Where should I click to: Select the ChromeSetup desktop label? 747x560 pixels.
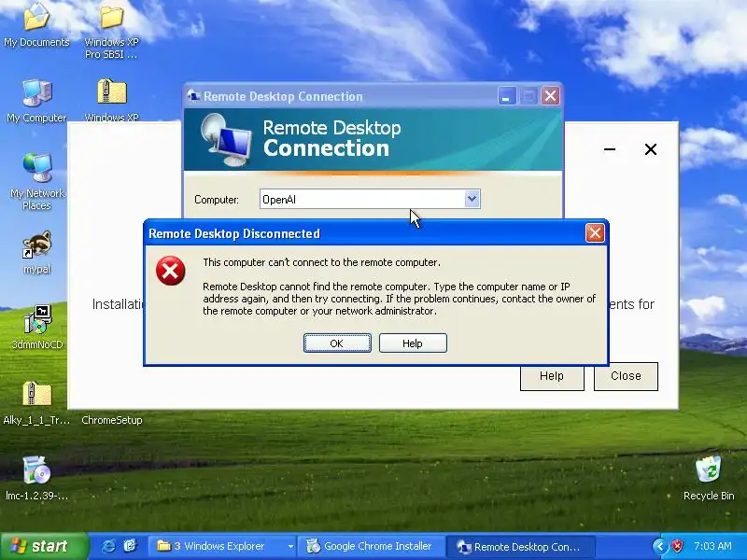pos(111,420)
